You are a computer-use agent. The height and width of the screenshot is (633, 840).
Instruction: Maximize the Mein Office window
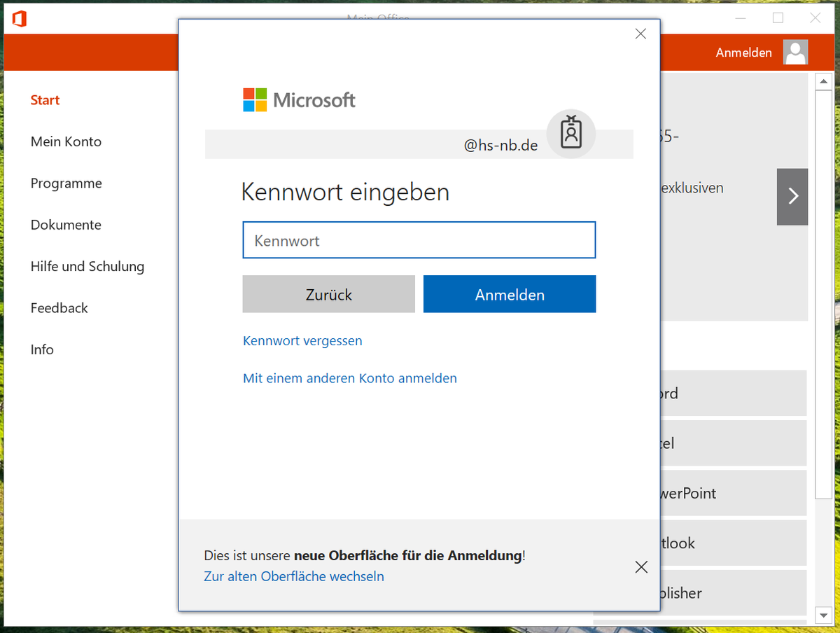coord(778,18)
